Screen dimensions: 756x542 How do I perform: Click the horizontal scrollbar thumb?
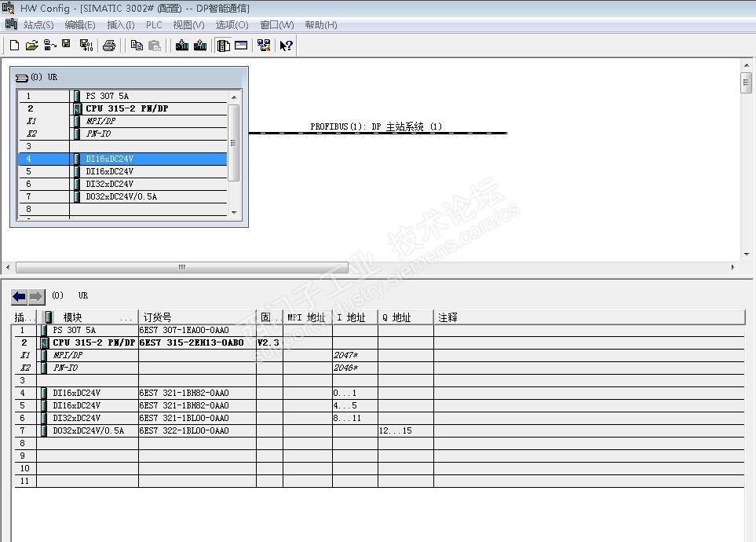pyautogui.click(x=182, y=267)
